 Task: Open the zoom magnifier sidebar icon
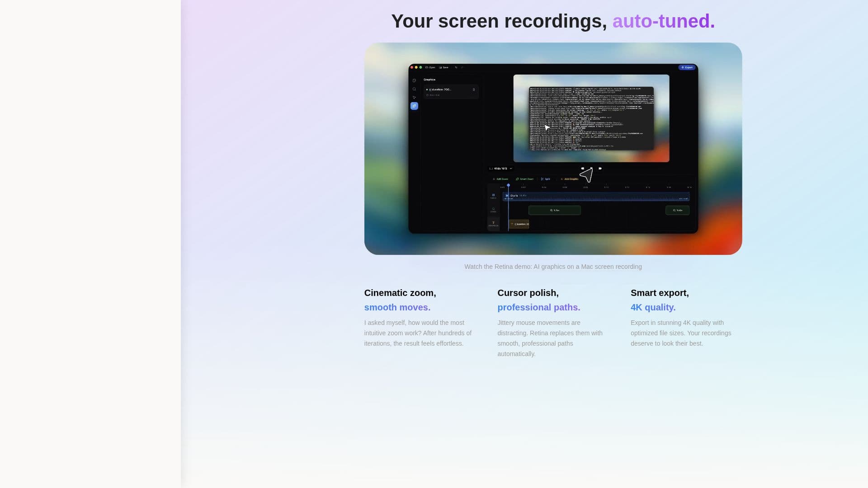[414, 89]
